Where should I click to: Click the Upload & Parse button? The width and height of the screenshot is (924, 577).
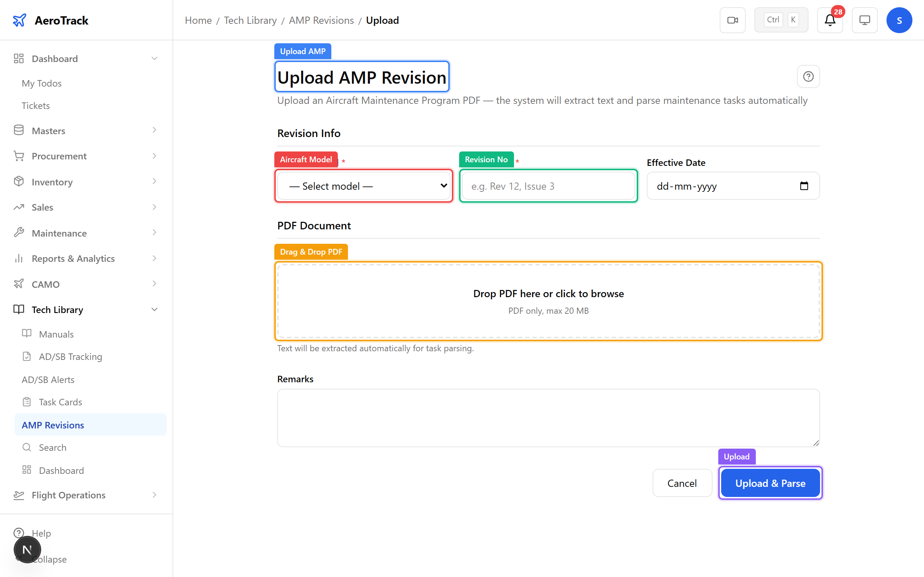click(770, 483)
